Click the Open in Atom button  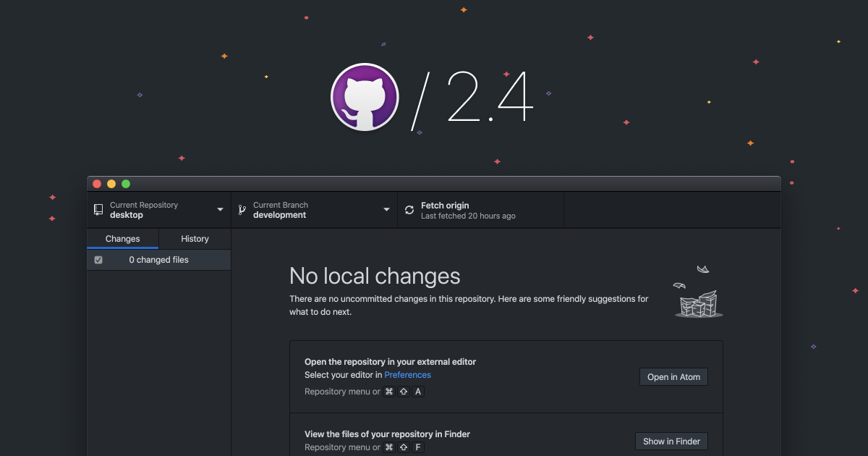point(673,376)
